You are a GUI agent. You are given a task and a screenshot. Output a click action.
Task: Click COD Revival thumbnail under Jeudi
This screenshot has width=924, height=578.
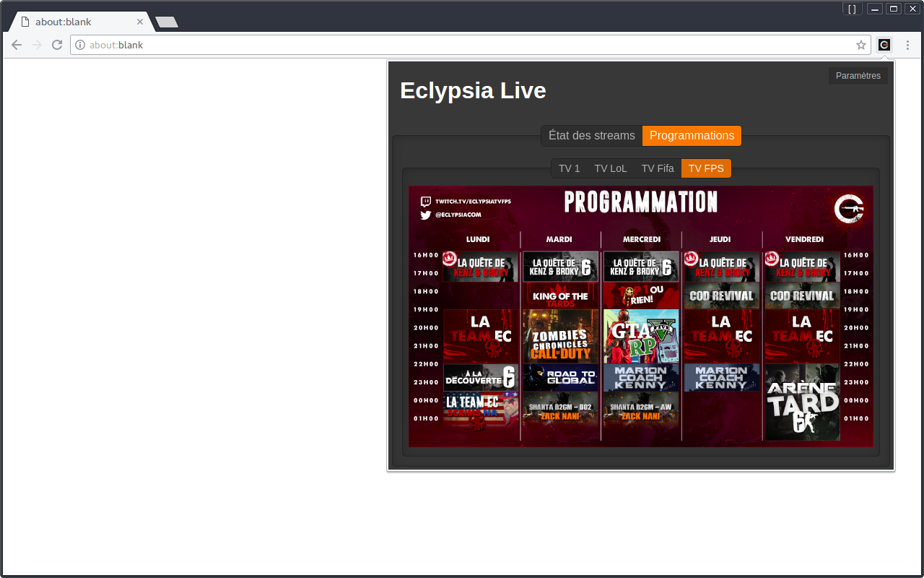(x=721, y=296)
